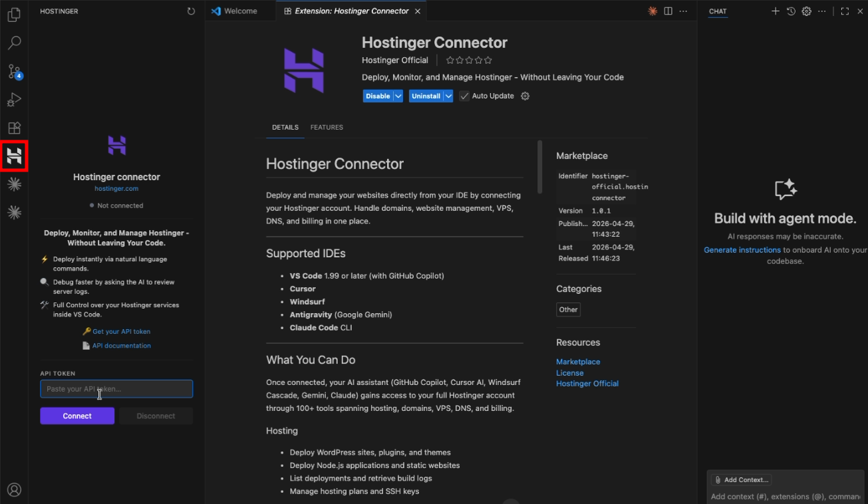
Task: Open the Extensions view in activity bar
Action: click(14, 128)
